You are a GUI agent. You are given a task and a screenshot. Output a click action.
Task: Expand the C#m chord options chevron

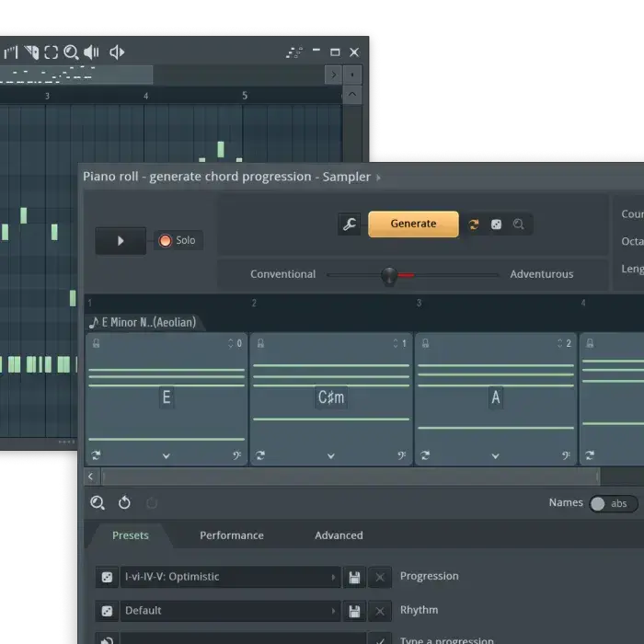point(330,456)
